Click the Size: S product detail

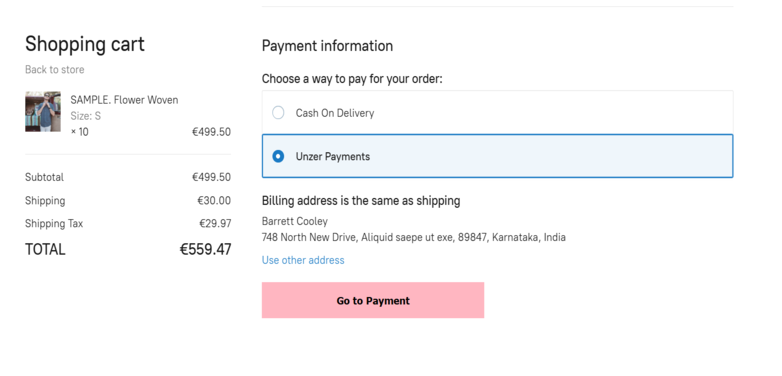click(85, 116)
